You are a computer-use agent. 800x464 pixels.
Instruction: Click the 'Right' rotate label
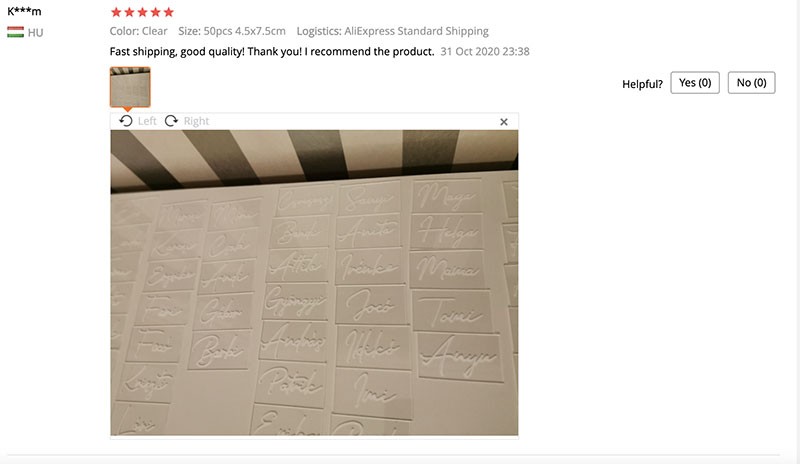196,121
